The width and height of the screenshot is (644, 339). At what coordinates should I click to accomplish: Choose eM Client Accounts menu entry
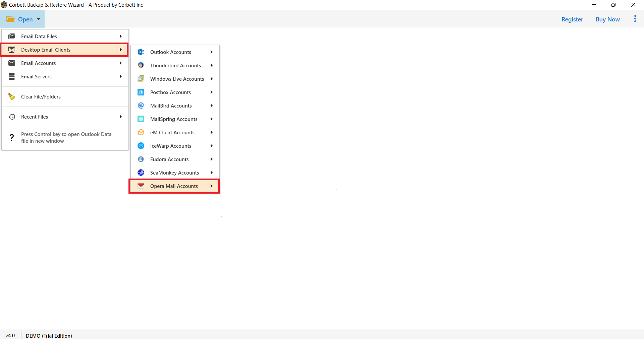175,132
